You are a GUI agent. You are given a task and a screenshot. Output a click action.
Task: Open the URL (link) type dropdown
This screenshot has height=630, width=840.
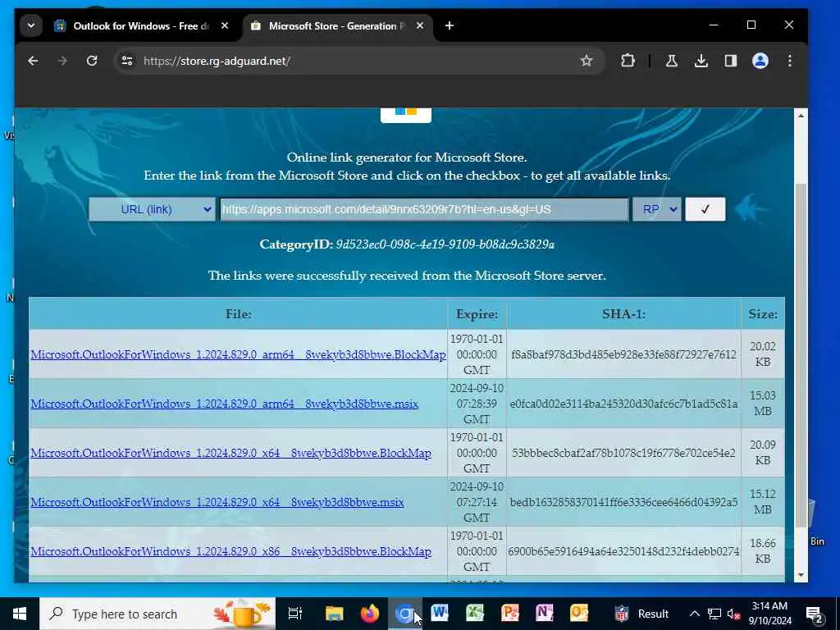coord(152,209)
